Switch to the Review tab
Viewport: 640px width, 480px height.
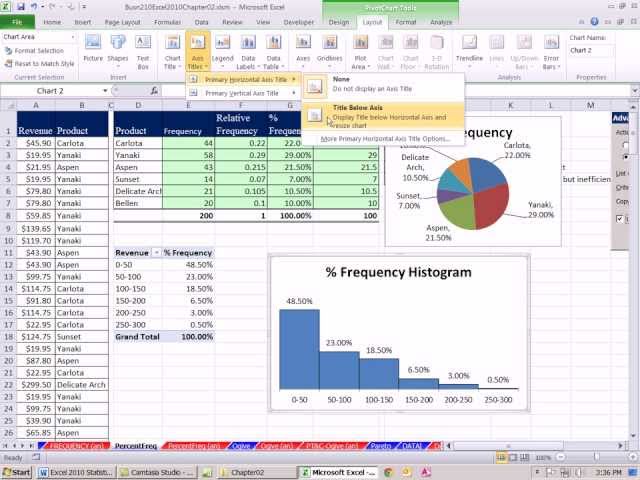pos(232,22)
